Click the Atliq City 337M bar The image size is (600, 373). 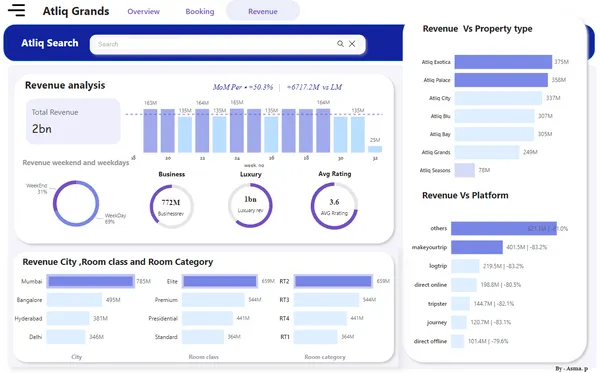pos(498,98)
